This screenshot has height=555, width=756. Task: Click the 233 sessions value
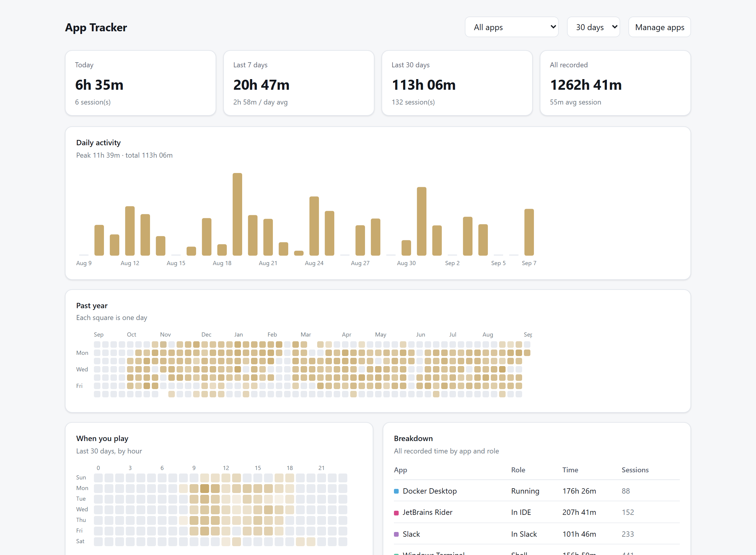tap(628, 534)
